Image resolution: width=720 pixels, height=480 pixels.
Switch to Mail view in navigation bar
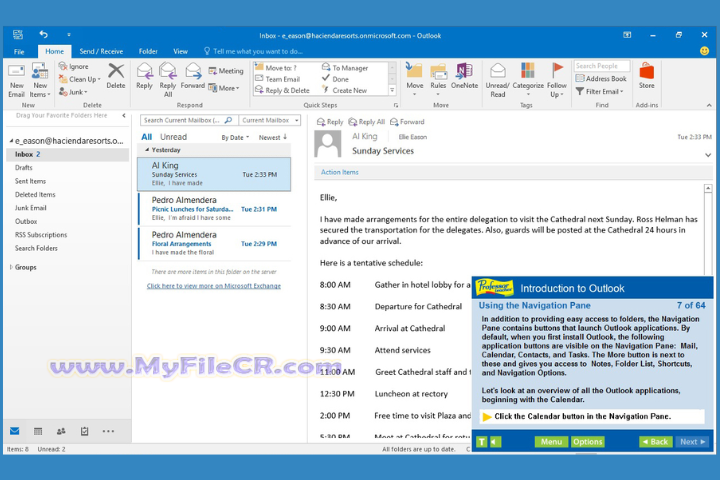pyautogui.click(x=15, y=431)
